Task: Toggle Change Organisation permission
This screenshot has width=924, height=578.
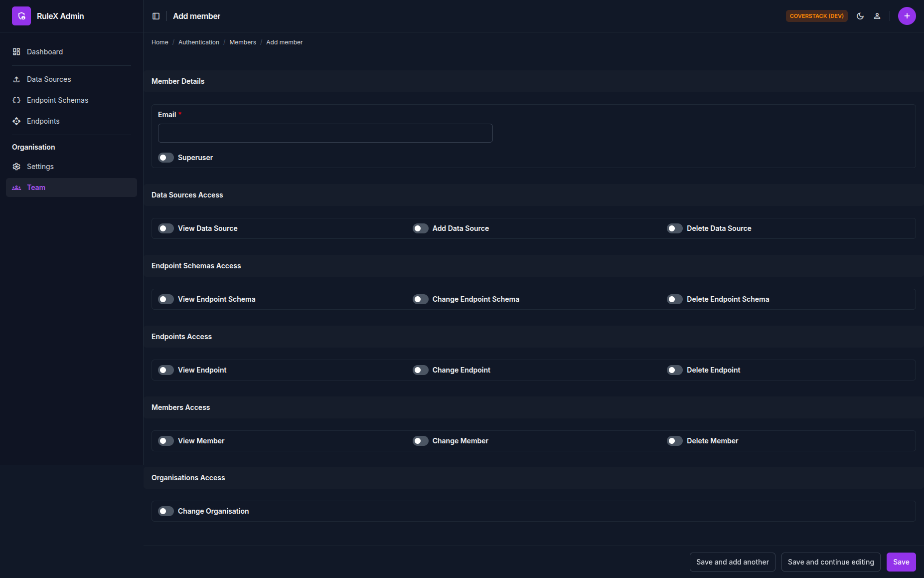Action: click(x=166, y=511)
